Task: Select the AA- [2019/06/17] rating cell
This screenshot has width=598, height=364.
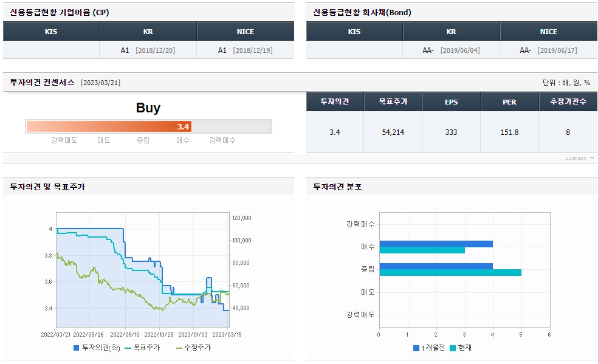Action: [x=548, y=50]
